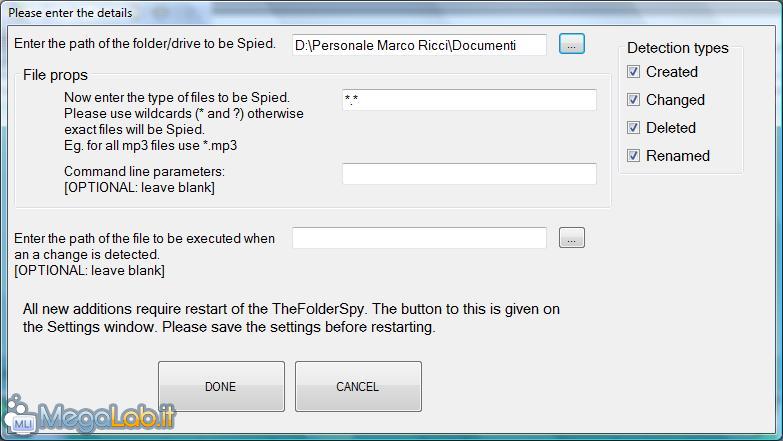Click the file type field containing *.*
The image size is (783, 441).
click(469, 100)
